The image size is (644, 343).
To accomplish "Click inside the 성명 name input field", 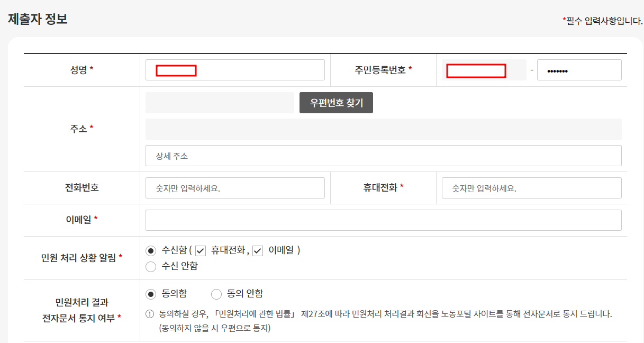I will (235, 69).
